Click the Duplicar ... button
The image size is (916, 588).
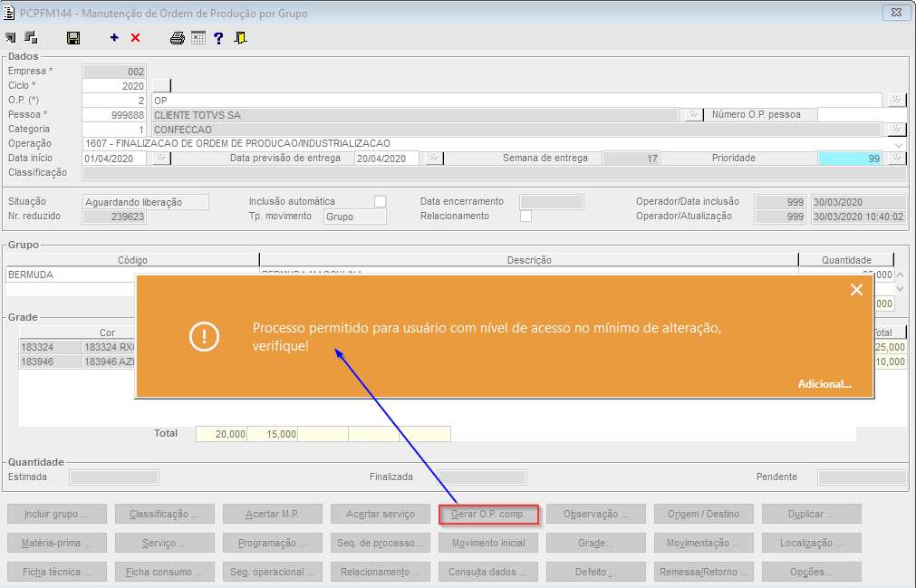(x=812, y=514)
